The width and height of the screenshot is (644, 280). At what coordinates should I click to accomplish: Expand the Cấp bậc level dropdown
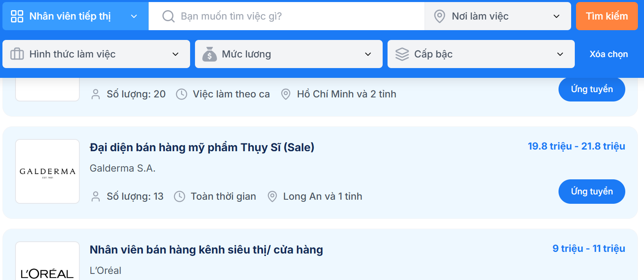(x=560, y=54)
